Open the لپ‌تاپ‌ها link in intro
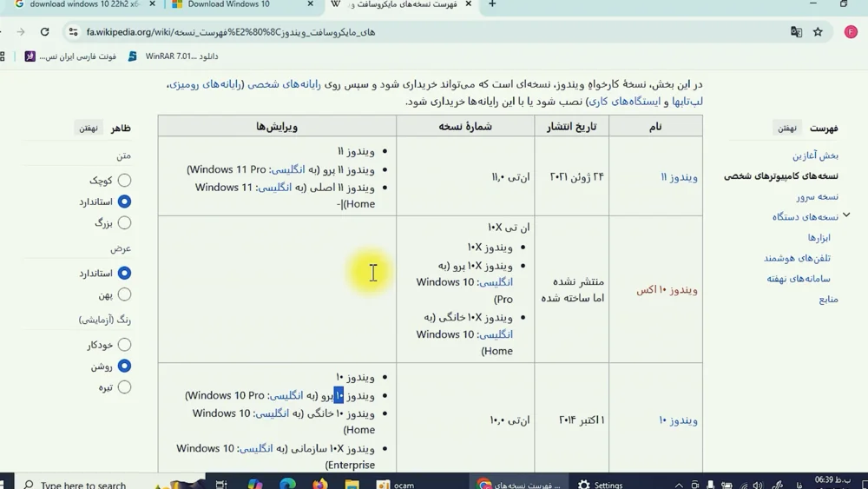 (x=687, y=102)
